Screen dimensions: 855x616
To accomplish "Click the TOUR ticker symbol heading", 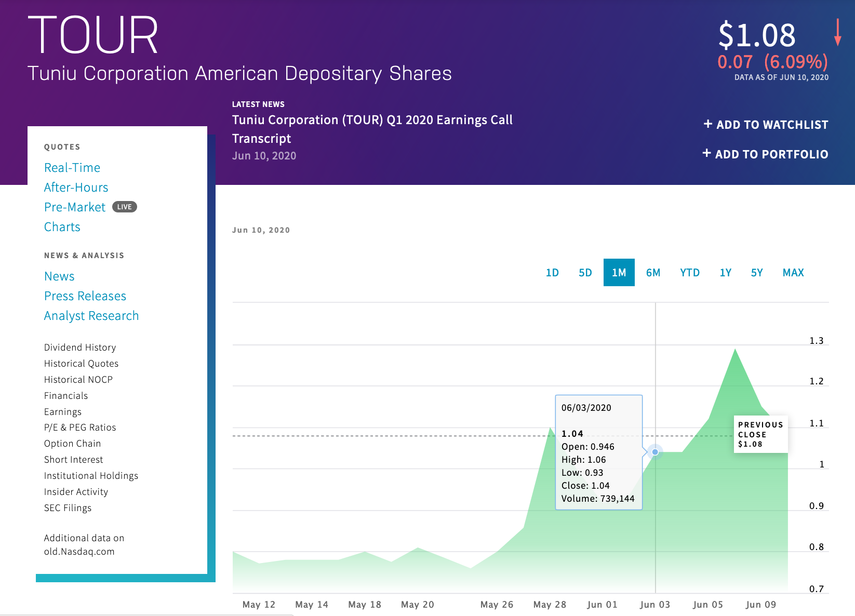I will 93,35.
